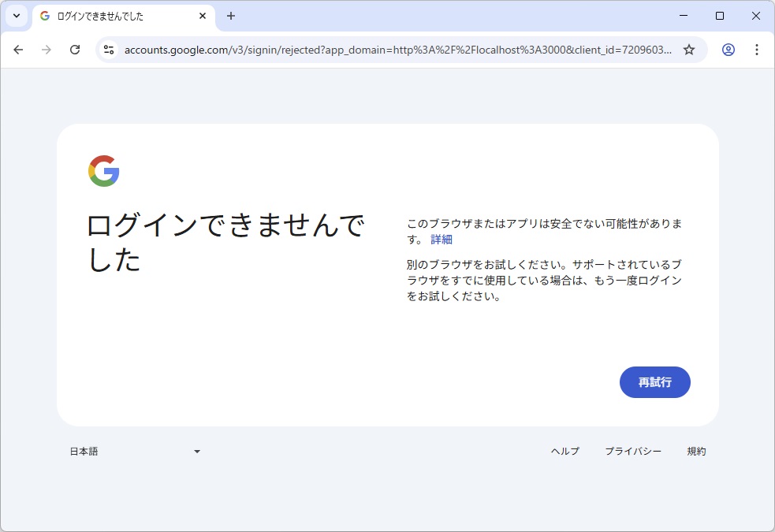This screenshot has width=775, height=532.
Task: Open the Chrome profile icon
Action: point(728,50)
